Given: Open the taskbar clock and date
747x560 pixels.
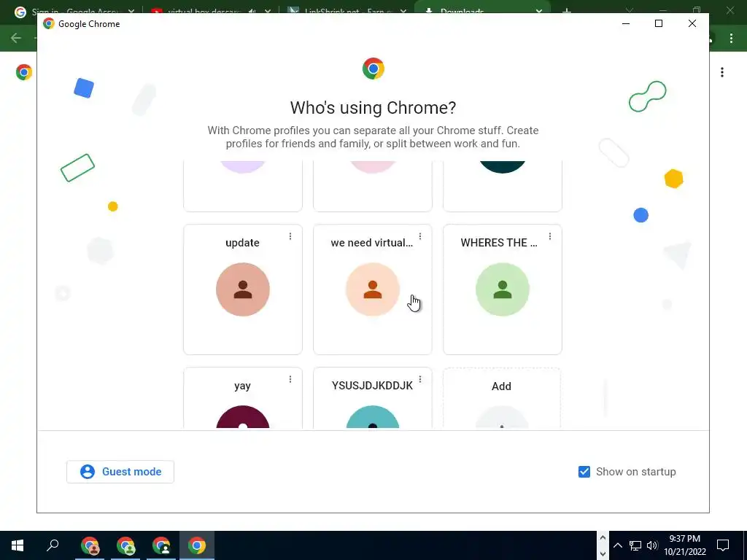Looking at the screenshot, I should tap(684, 545).
